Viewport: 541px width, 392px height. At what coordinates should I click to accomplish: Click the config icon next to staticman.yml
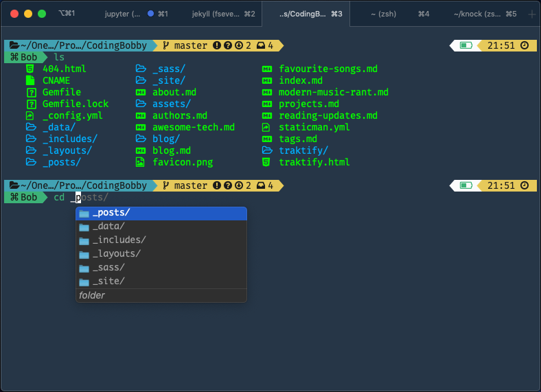[266, 127]
